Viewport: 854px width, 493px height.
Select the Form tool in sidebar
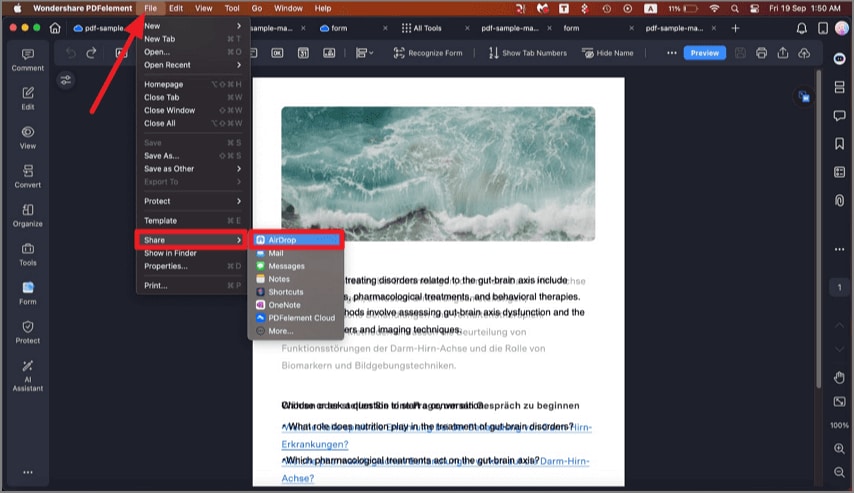pyautogui.click(x=27, y=294)
